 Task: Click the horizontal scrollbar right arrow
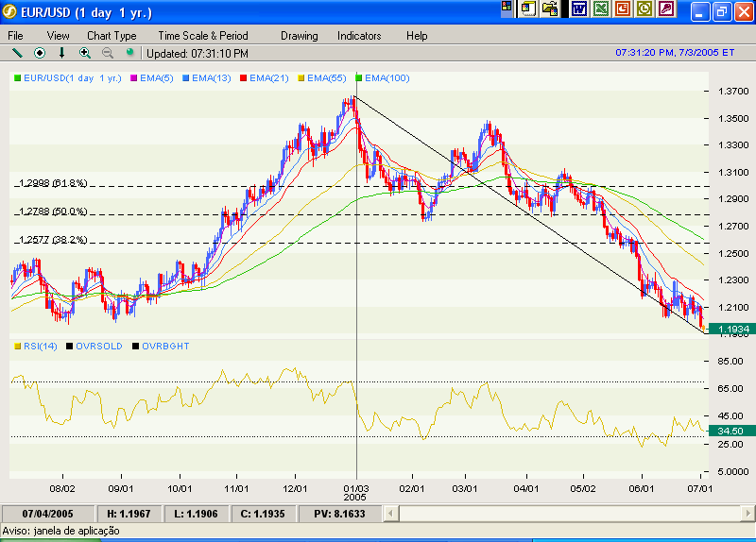coord(747,514)
